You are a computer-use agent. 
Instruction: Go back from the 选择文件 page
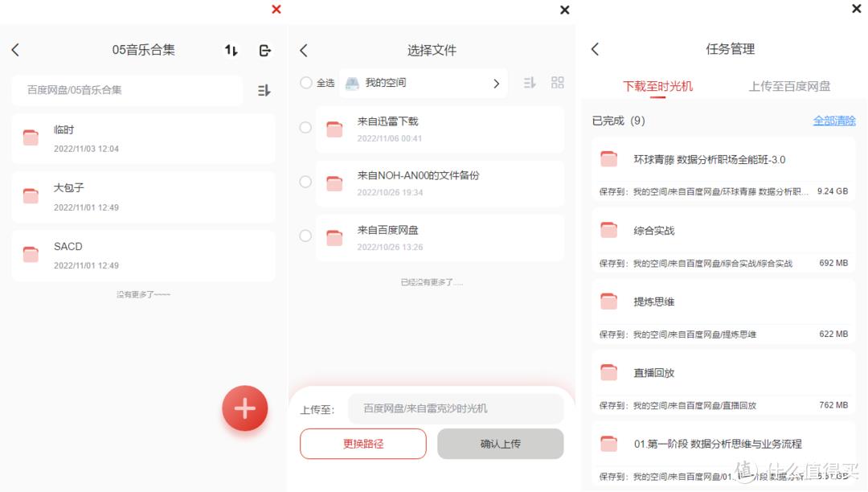click(304, 51)
